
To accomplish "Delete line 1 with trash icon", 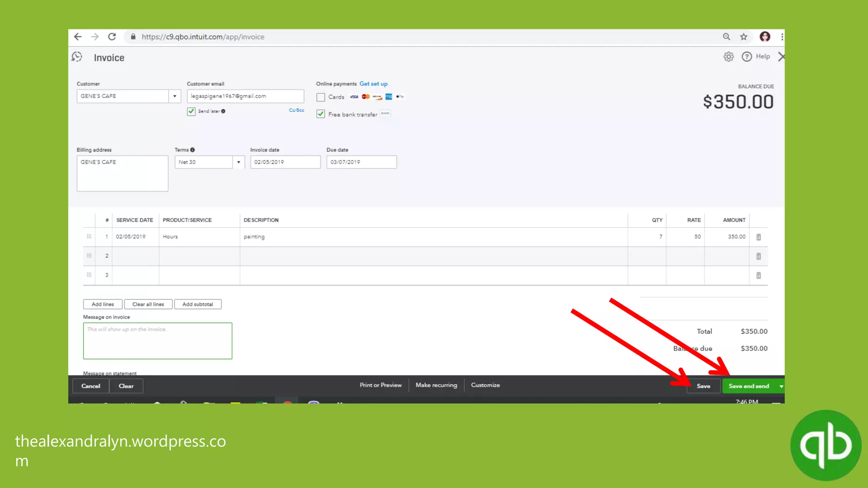I will [x=758, y=237].
